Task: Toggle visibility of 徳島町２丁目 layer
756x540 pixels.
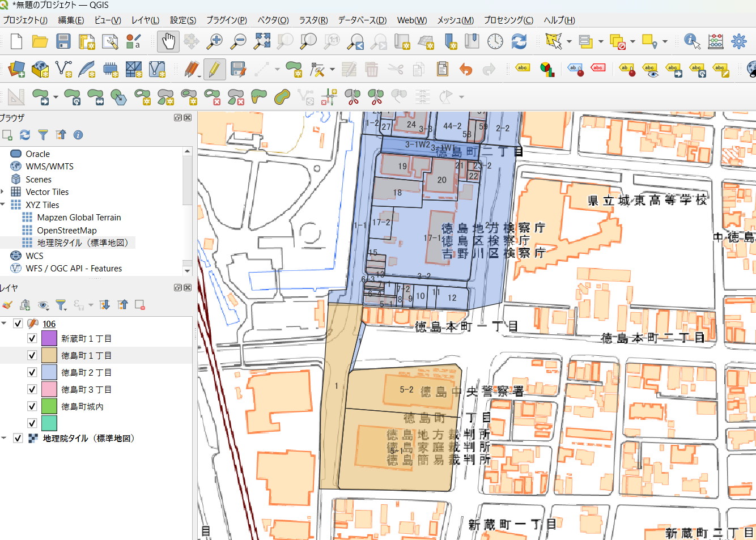Action: coord(32,372)
